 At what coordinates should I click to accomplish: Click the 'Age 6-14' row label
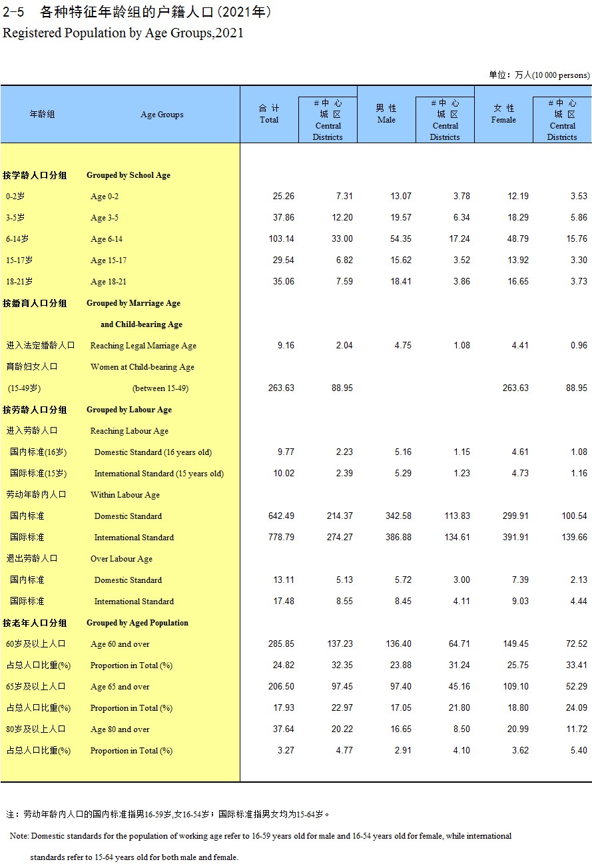point(107,239)
